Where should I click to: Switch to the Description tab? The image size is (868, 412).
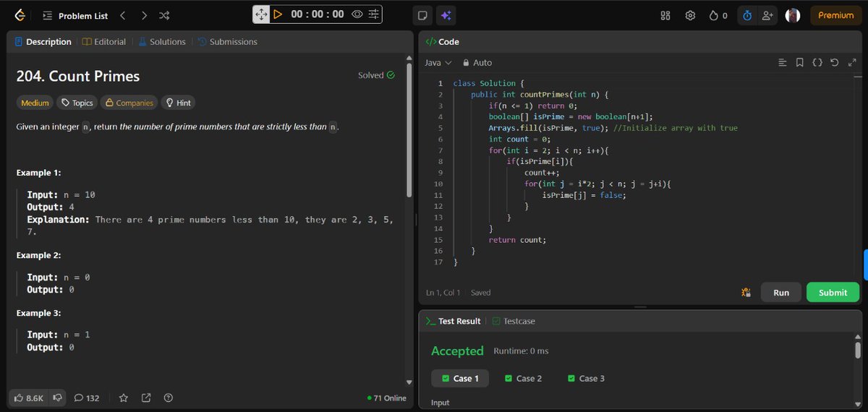click(x=43, y=42)
